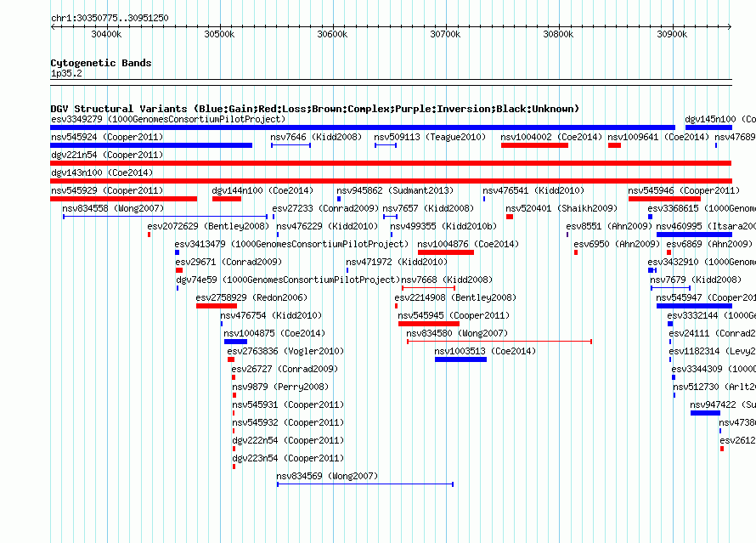Viewport: 756px width, 543px height.
Task: Click the nsv947422 blue gain bar
Action: pyautogui.click(x=705, y=413)
